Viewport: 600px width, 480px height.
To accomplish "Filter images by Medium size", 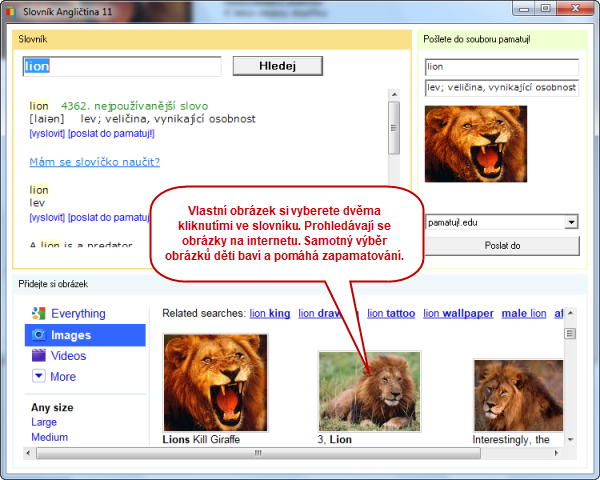I will tap(50, 437).
